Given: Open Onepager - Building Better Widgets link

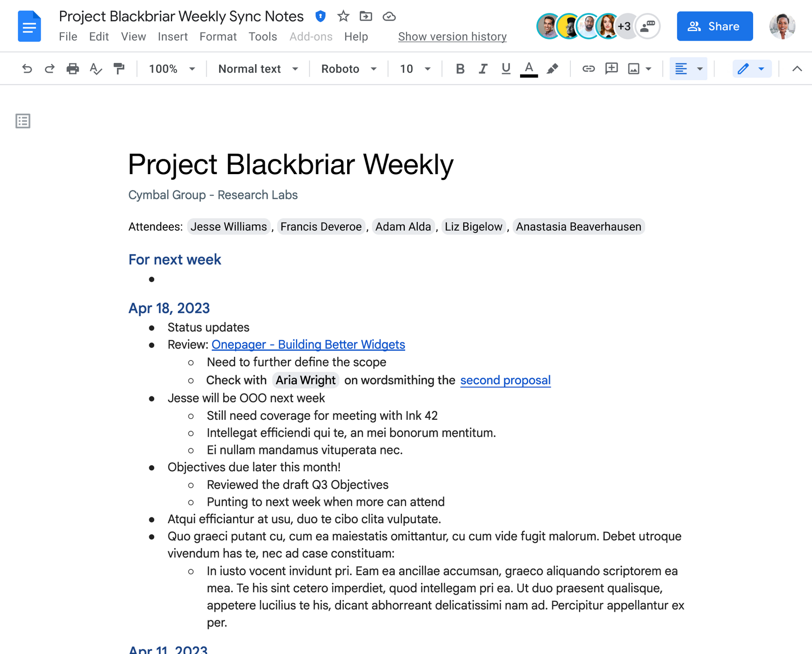Looking at the screenshot, I should click(x=308, y=344).
